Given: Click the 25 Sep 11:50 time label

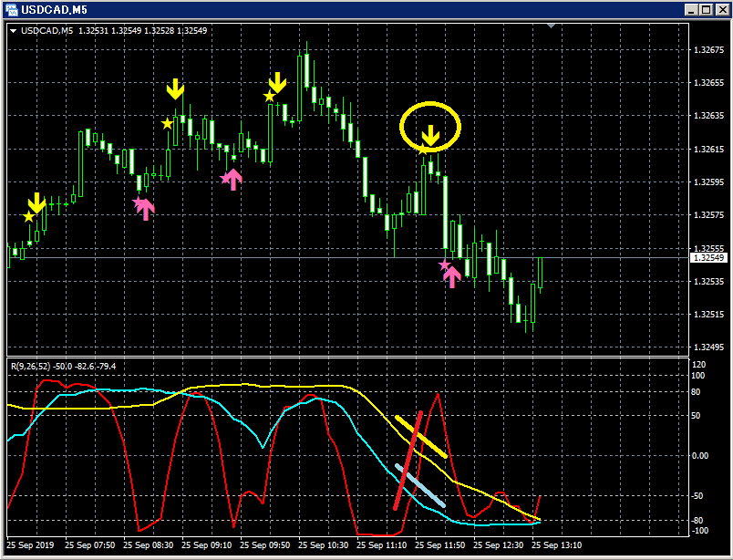Looking at the screenshot, I should click(x=440, y=545).
